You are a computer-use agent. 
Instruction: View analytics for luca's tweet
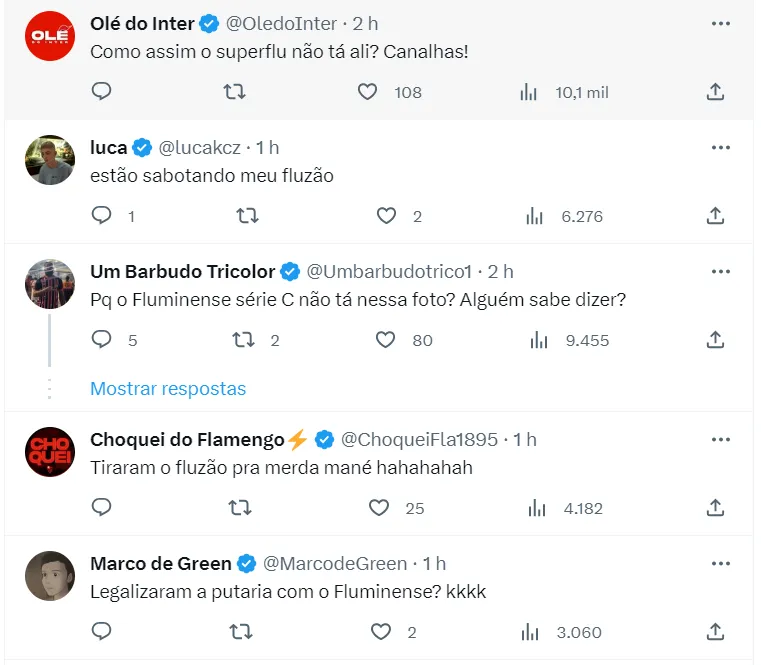click(535, 216)
